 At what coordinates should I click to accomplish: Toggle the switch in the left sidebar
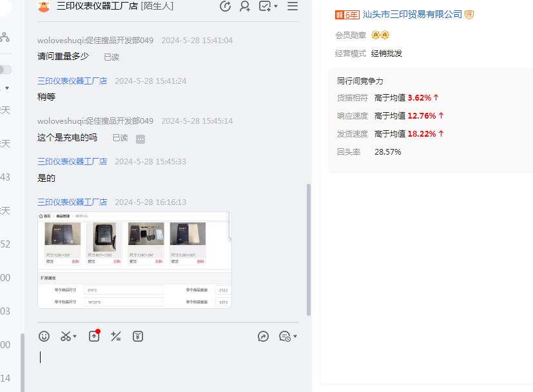(x=5, y=70)
